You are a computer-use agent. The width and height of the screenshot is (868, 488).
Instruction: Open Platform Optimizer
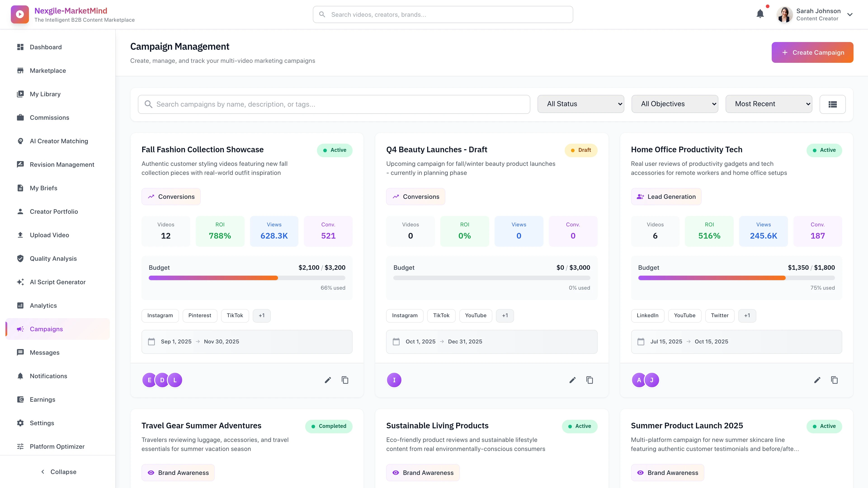point(57,446)
